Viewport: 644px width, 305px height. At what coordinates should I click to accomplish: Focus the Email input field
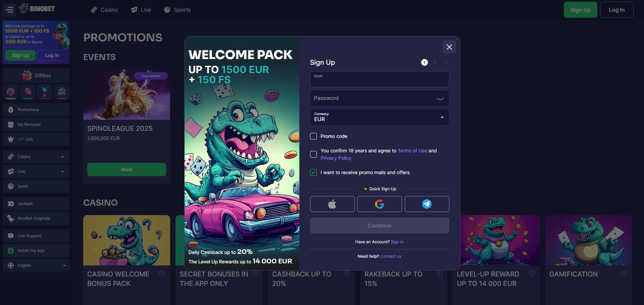pyautogui.click(x=380, y=79)
